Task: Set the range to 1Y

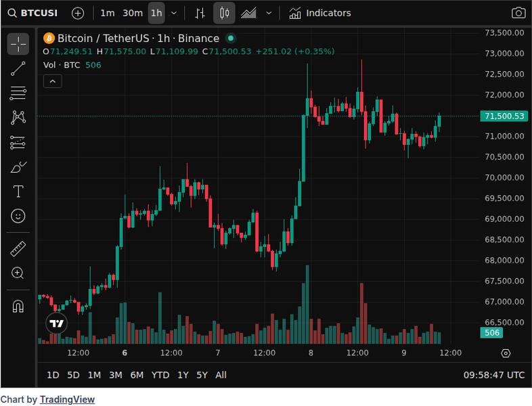Action: click(183, 375)
